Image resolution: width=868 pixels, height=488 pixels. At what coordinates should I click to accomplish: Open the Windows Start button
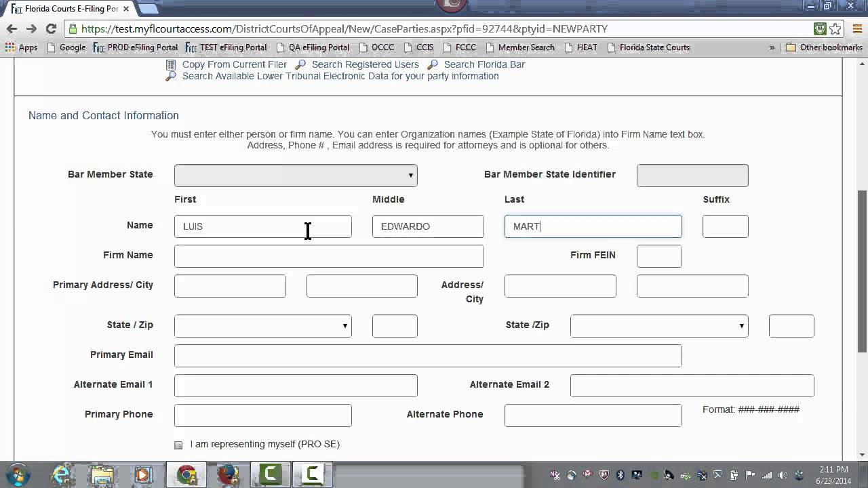click(x=17, y=474)
